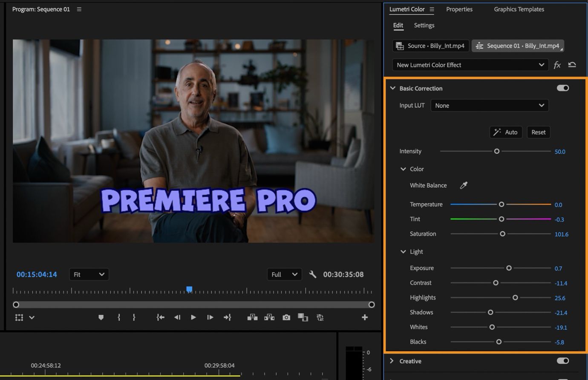588x380 pixels.
Task: Open the Settings tab in Lumetri
Action: 424,25
